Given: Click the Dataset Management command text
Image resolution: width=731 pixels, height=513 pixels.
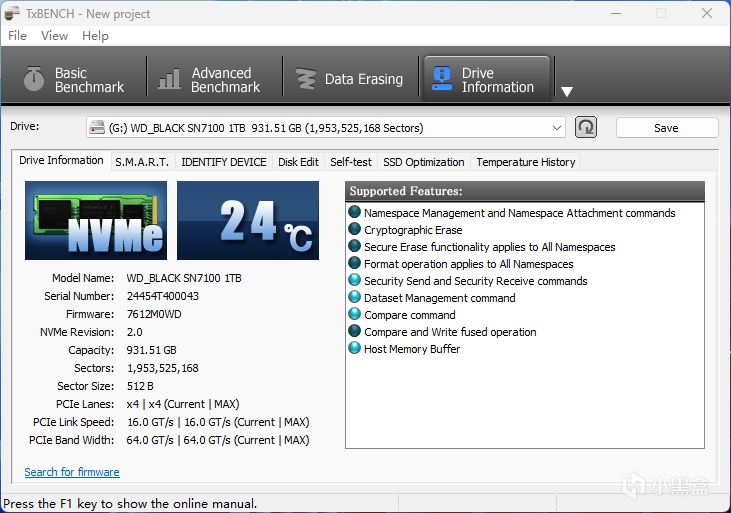Looking at the screenshot, I should point(440,298).
